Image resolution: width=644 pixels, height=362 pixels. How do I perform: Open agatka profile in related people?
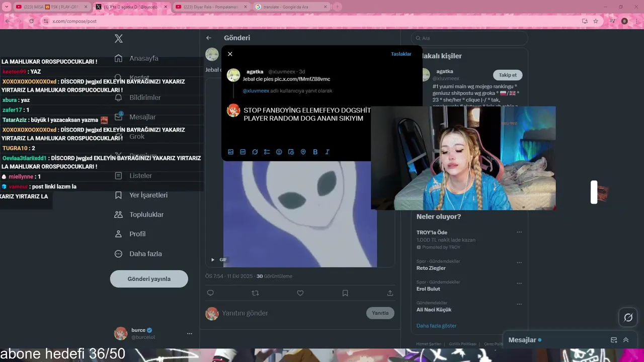click(445, 71)
